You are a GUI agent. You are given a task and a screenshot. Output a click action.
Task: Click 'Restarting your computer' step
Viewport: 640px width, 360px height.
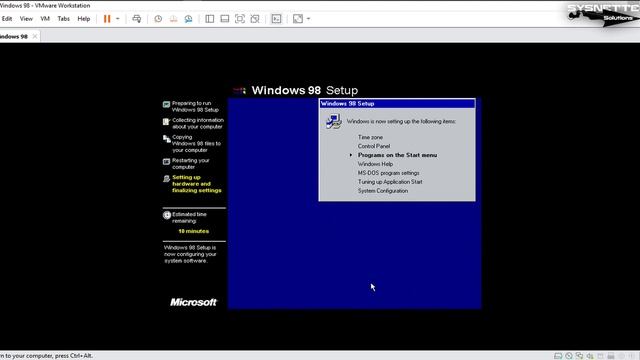tap(191, 164)
